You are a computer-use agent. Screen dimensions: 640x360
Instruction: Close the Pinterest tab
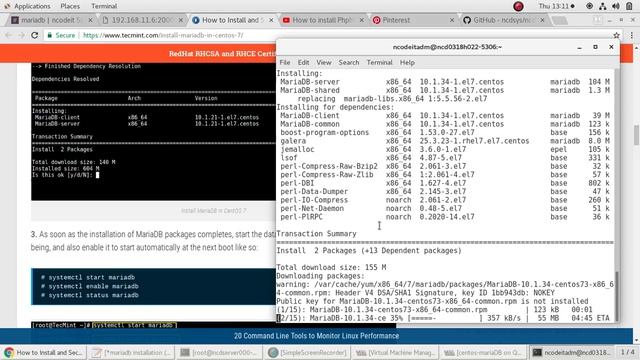coord(452,20)
